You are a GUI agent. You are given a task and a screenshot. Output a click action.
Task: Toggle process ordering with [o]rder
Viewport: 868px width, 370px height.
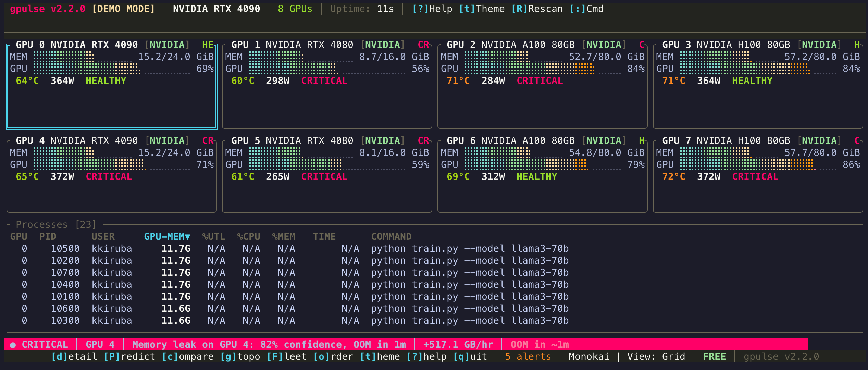(333, 356)
